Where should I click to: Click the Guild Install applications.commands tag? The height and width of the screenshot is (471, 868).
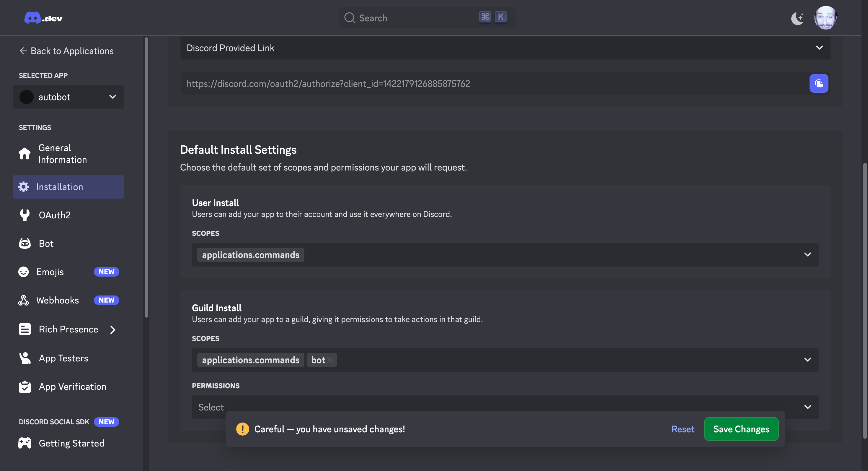tap(250, 360)
